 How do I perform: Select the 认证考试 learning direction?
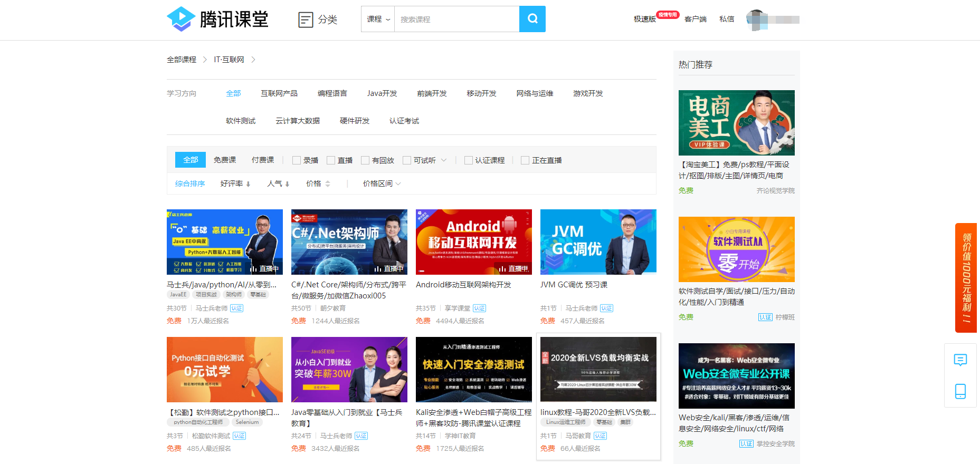(x=404, y=121)
